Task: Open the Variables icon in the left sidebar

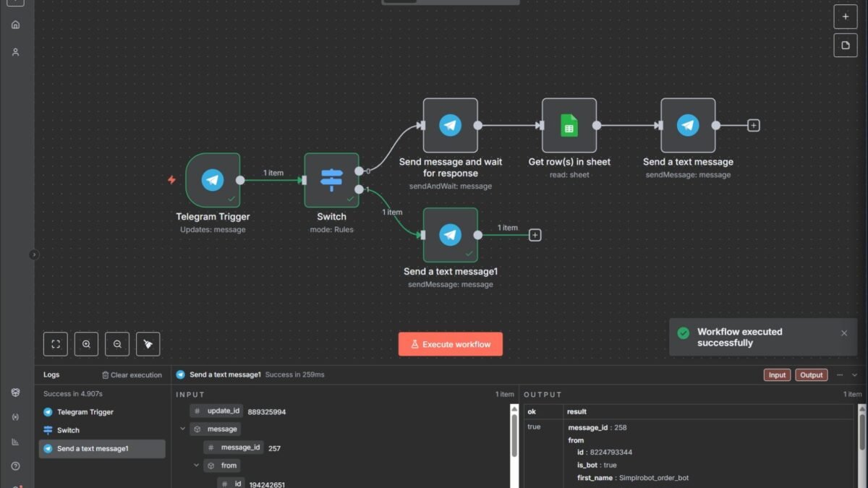Action: click(16, 417)
